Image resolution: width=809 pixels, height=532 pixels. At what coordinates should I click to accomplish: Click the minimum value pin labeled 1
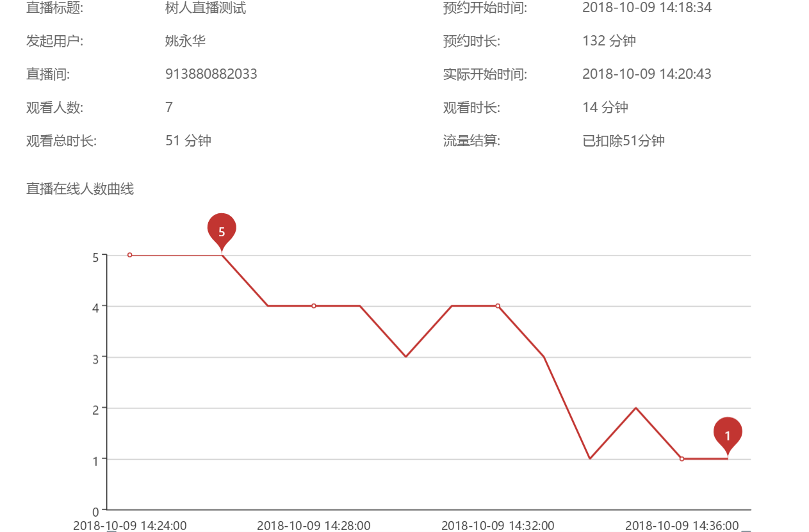(x=727, y=435)
